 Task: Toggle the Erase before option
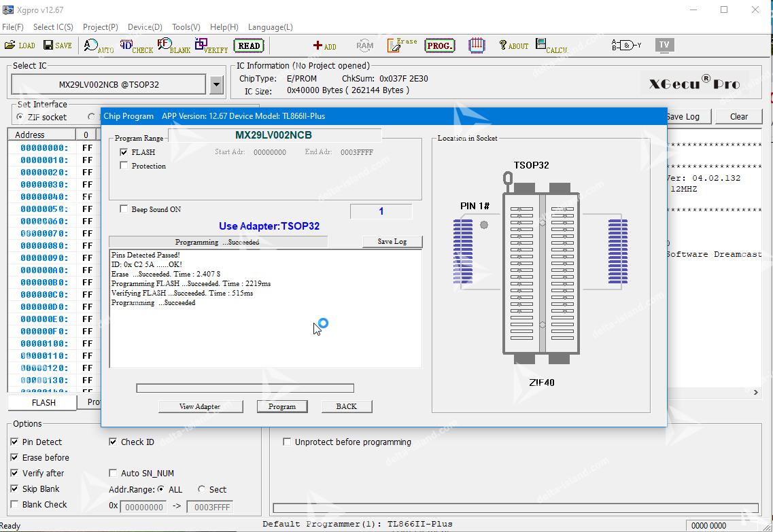point(14,458)
